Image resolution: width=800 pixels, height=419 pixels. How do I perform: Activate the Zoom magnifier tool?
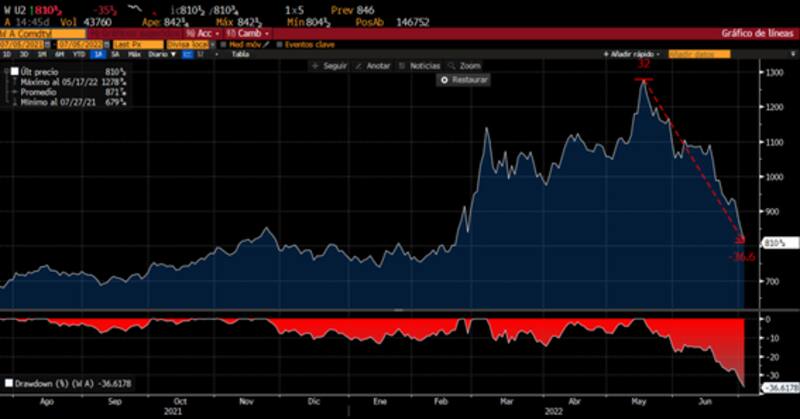[x=449, y=65]
